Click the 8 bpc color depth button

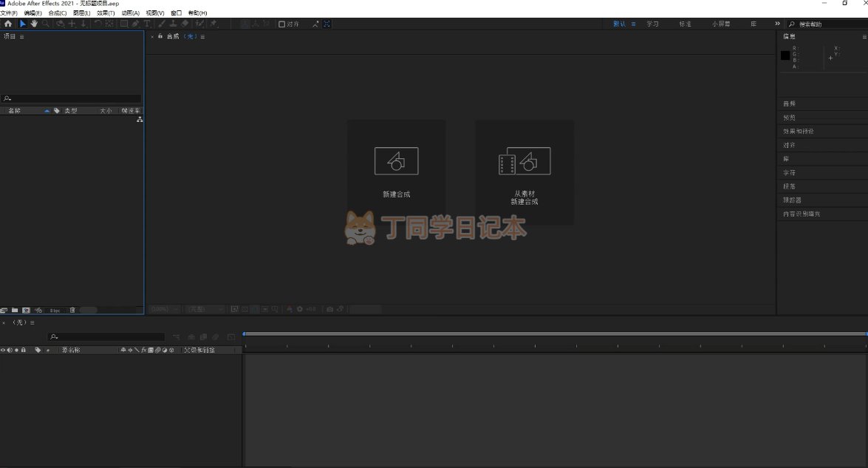click(x=55, y=311)
